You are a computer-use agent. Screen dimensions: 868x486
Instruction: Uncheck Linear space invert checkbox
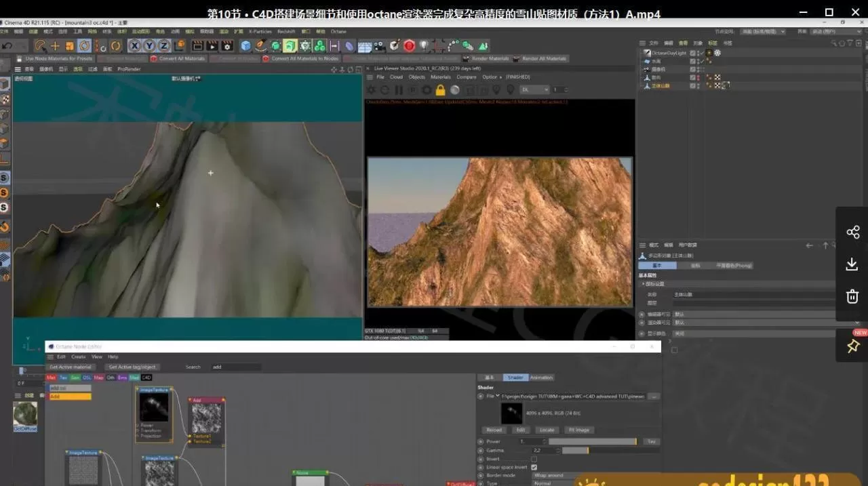coord(534,467)
